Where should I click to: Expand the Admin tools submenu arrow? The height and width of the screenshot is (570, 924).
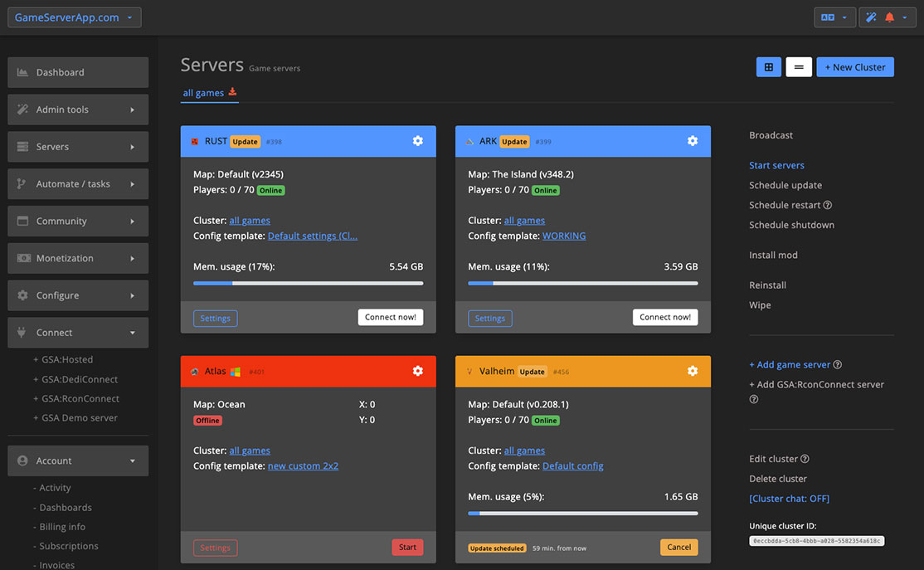click(x=132, y=110)
